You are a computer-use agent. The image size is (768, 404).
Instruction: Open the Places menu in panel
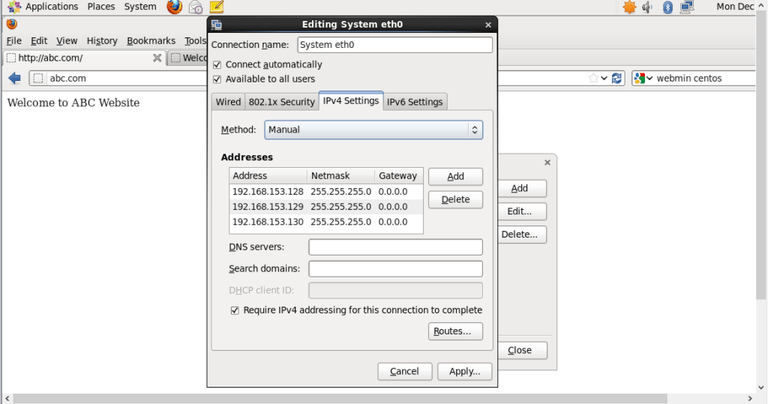tap(101, 7)
